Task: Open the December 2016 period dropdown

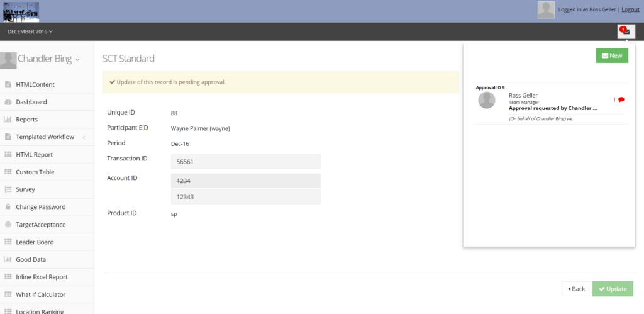Action: tap(30, 31)
